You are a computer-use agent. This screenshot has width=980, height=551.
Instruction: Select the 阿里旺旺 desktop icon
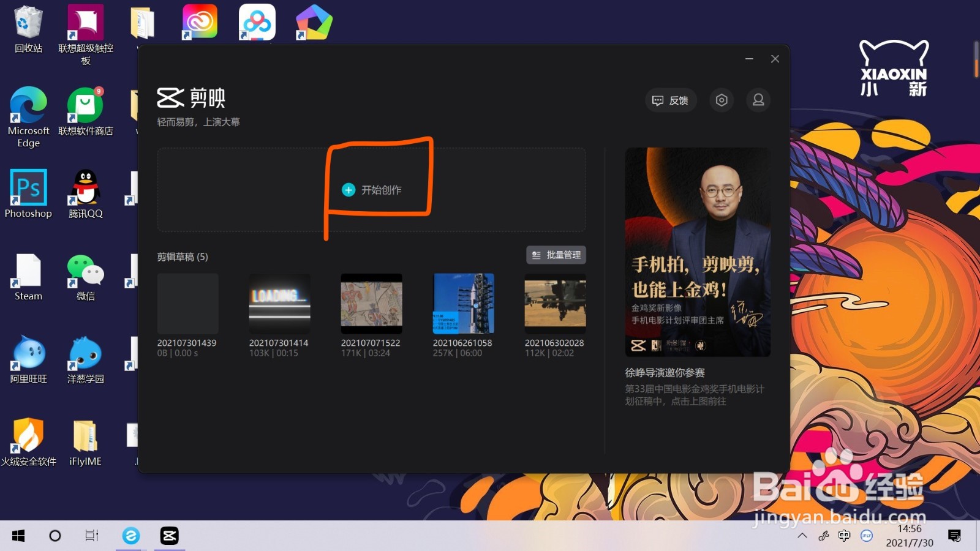(x=28, y=359)
